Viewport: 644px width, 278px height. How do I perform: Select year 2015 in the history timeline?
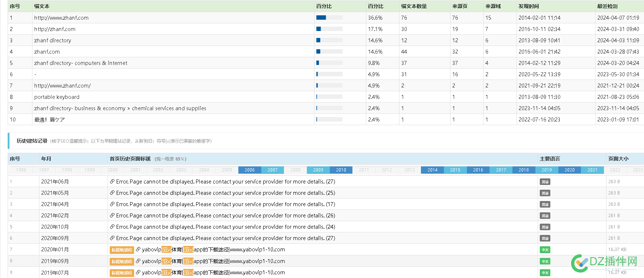point(455,170)
